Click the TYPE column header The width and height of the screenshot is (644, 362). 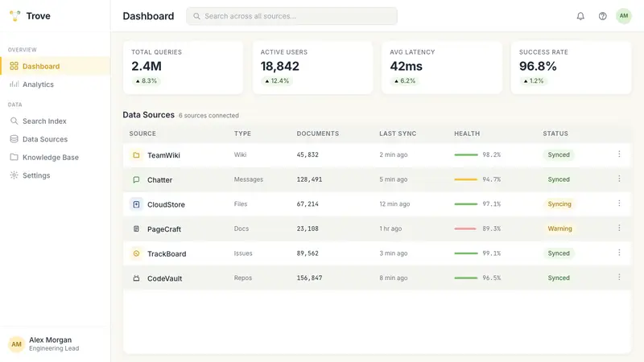[x=242, y=134]
